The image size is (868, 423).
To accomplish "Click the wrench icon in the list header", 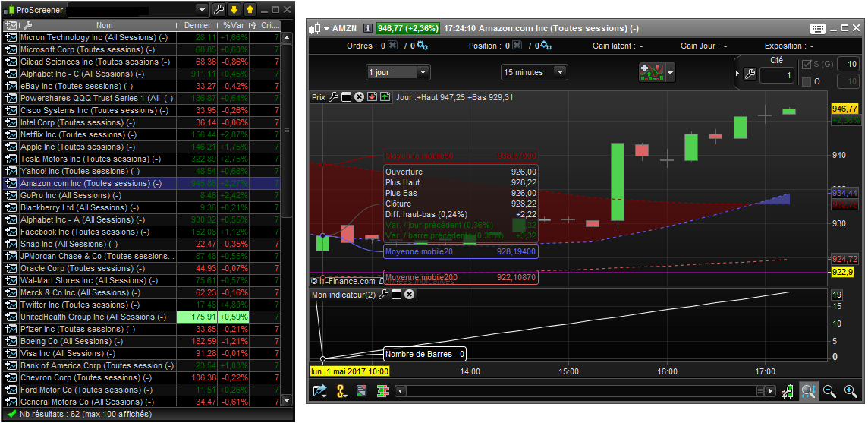I will click(x=27, y=26).
